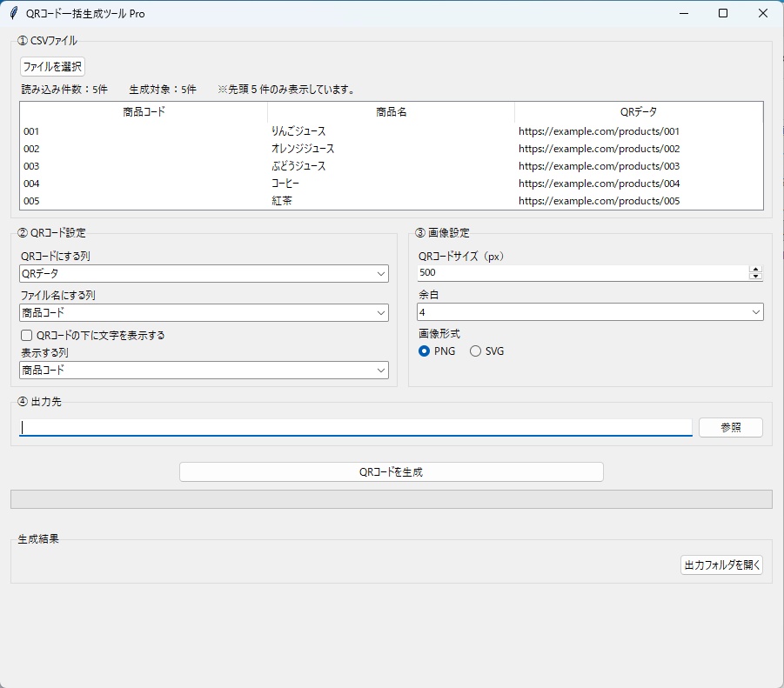Click the feather app icon in title bar
784x688 pixels.
(x=14, y=13)
